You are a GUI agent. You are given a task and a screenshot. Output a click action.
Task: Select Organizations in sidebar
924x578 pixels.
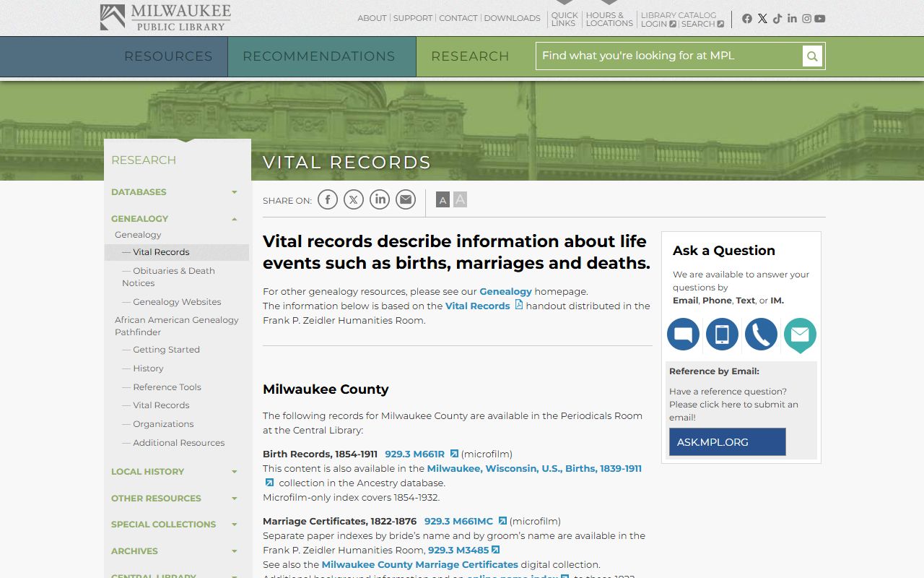tap(163, 424)
